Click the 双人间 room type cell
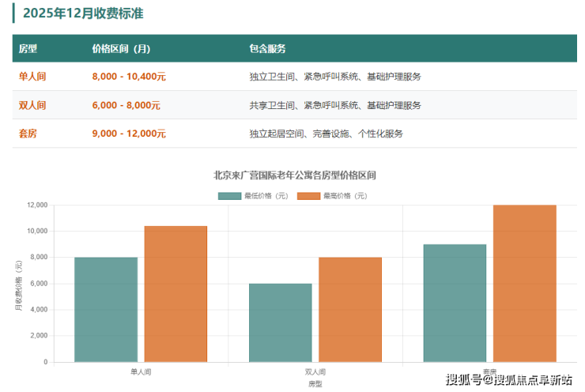The width and height of the screenshot is (585, 392). tap(32, 105)
